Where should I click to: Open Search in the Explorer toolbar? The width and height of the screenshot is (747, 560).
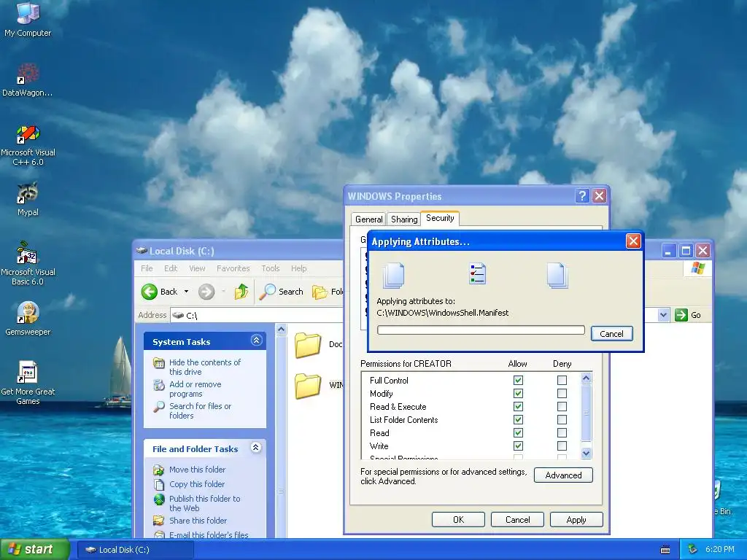[282, 292]
